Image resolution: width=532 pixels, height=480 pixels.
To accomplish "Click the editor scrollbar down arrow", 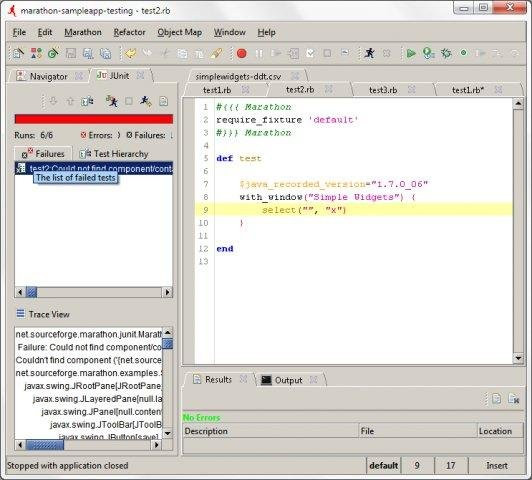I will tap(518, 358).
